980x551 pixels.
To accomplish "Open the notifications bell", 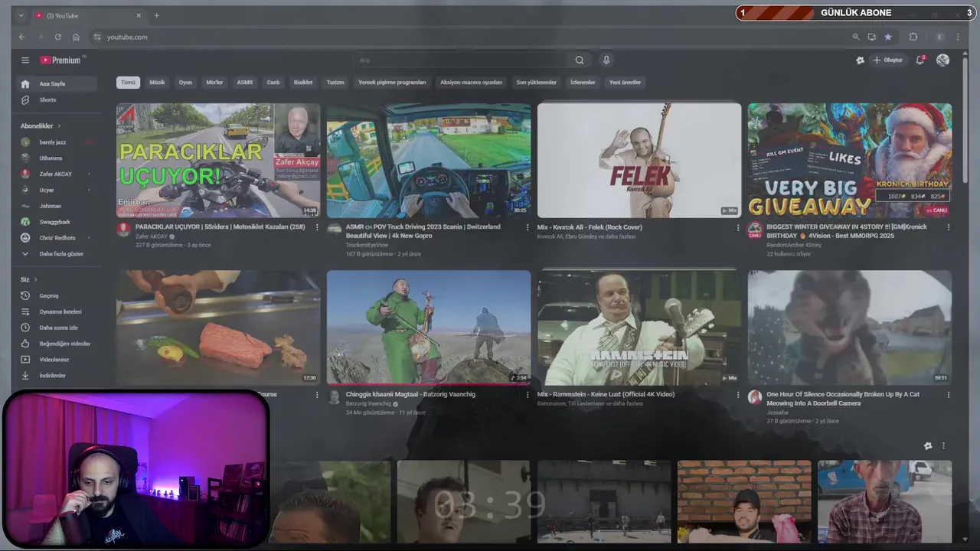I will [920, 60].
